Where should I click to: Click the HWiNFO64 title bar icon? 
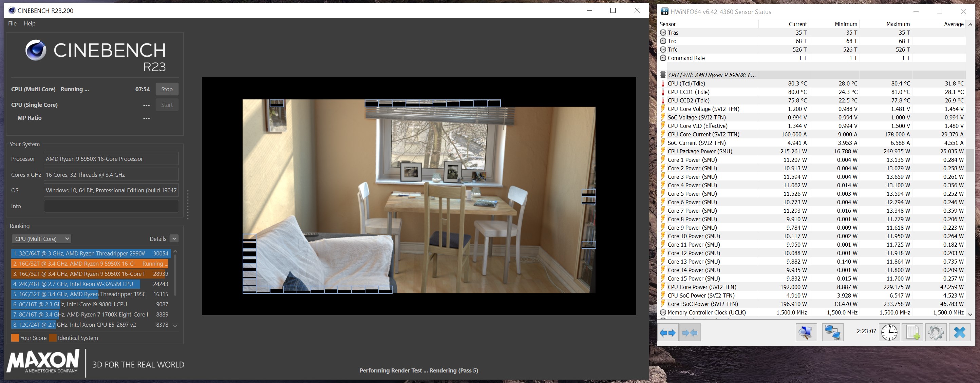pos(664,12)
